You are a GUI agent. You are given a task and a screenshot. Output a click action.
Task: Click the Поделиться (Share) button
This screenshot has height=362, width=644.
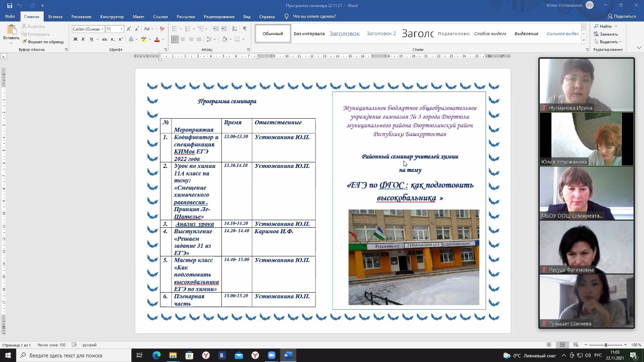click(x=621, y=17)
